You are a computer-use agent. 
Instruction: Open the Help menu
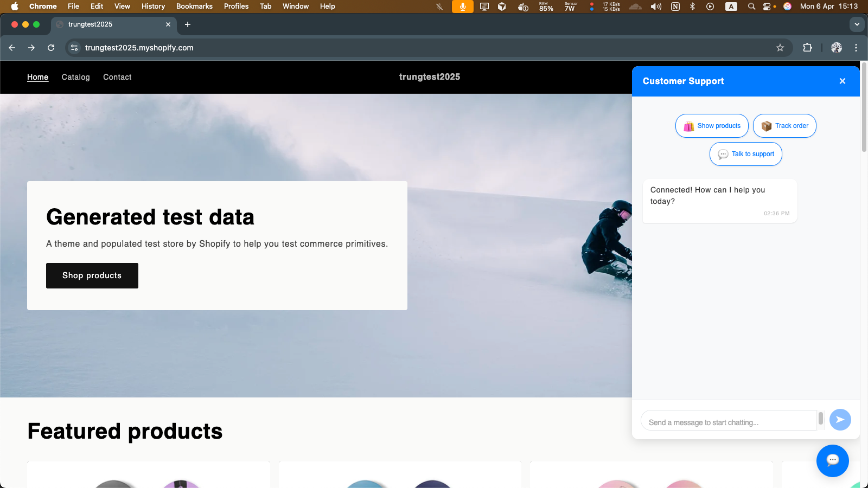[328, 7]
